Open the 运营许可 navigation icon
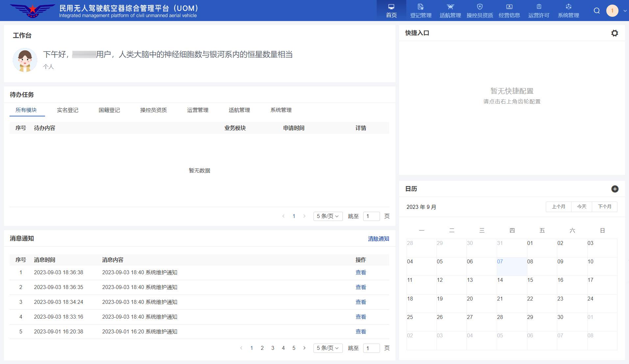Viewport: 629px width, 364px height. click(x=539, y=7)
